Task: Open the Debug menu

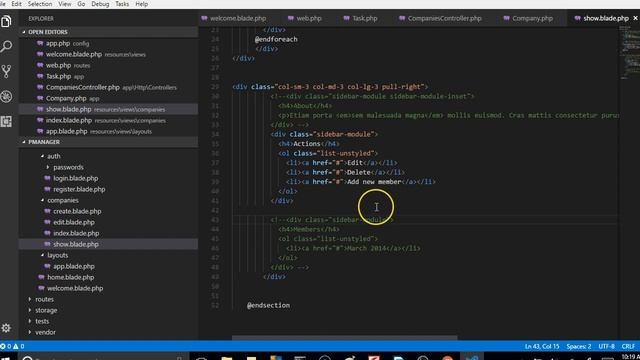Action: (x=100, y=4)
